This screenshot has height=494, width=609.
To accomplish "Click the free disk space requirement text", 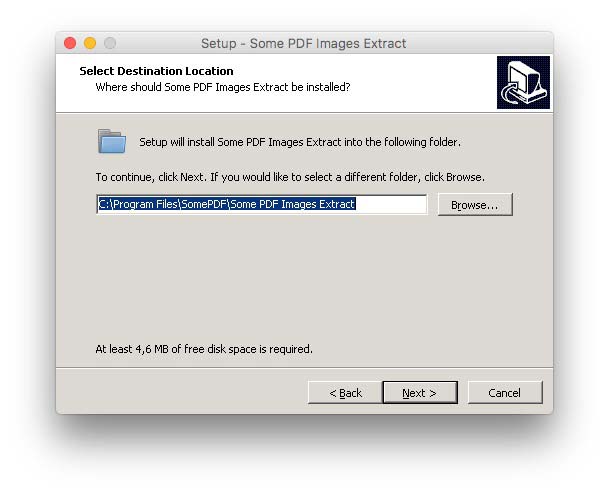I will [x=204, y=349].
